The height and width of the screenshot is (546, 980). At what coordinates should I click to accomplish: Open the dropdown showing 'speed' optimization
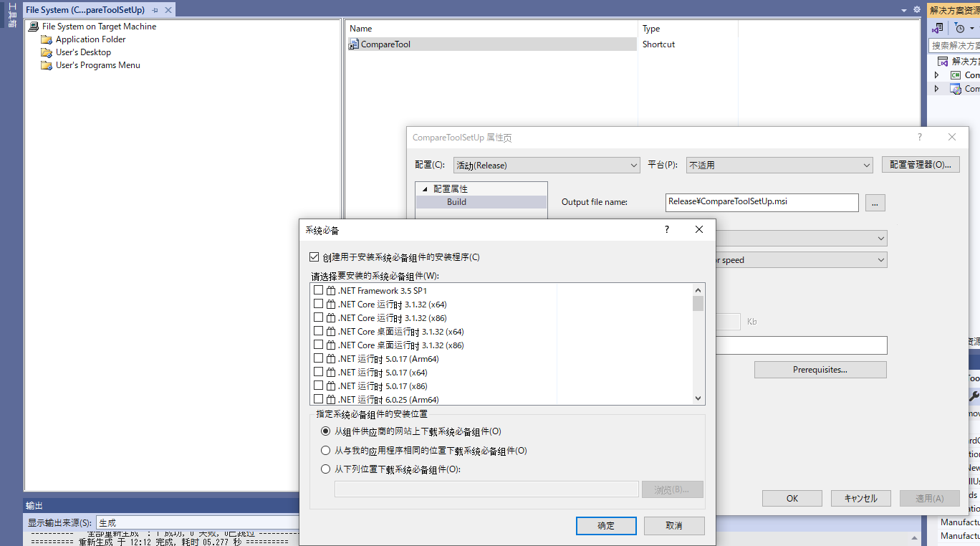(801, 260)
